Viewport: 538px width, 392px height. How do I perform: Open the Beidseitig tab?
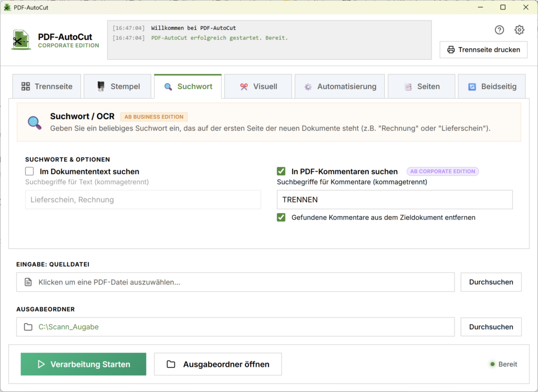coord(492,87)
